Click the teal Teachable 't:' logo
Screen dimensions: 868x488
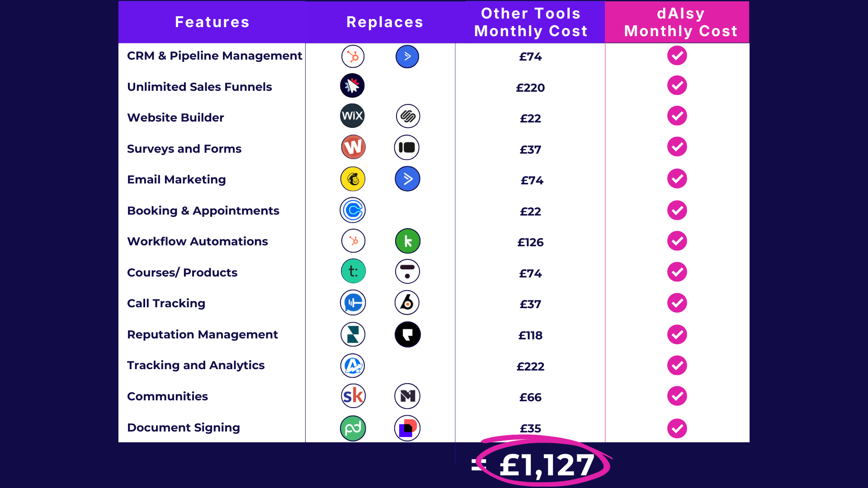353,271
